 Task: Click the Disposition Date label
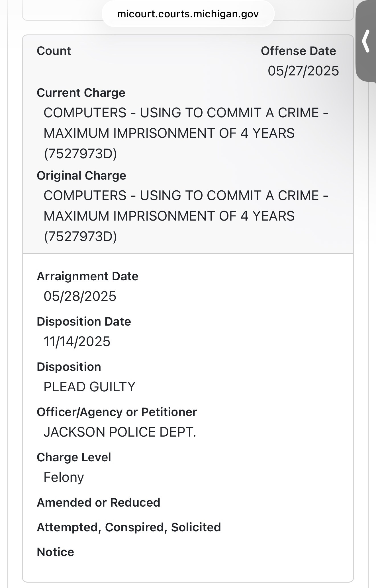(x=84, y=322)
